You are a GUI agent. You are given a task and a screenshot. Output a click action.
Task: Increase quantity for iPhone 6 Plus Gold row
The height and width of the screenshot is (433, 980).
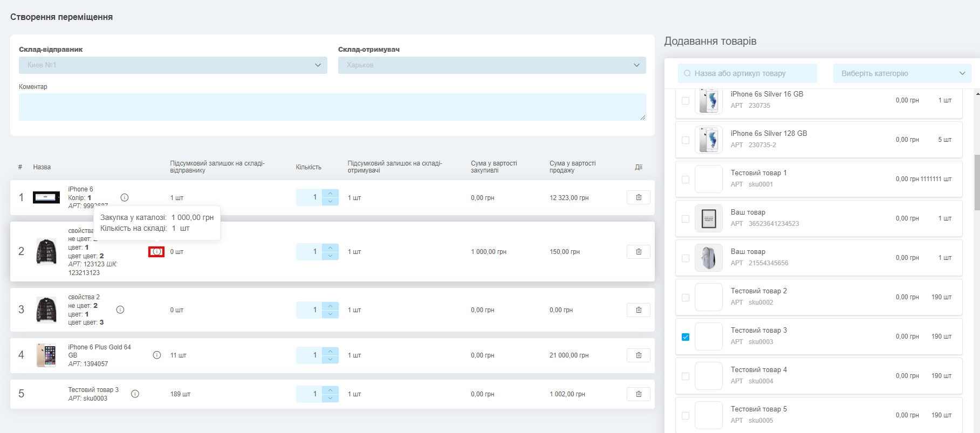point(330,352)
